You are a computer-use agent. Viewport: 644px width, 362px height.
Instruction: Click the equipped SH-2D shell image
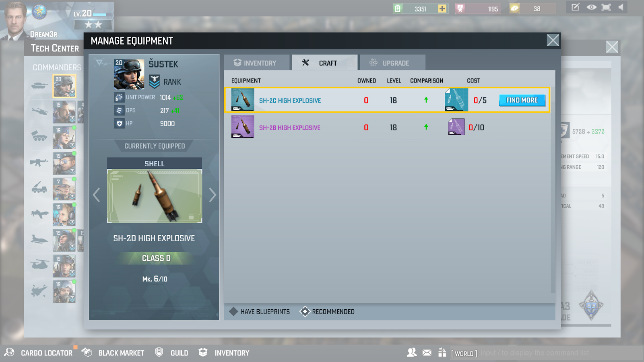[x=155, y=196]
